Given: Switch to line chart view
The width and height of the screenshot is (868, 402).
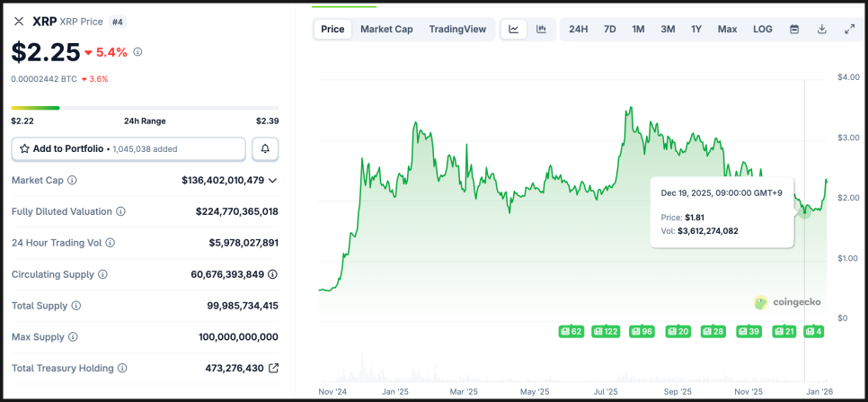Looking at the screenshot, I should tap(513, 29).
